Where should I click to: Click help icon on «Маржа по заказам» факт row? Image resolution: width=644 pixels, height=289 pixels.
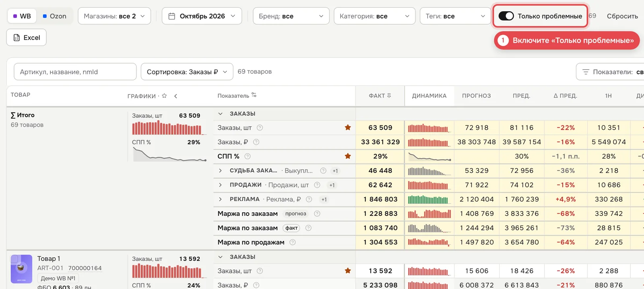[x=309, y=228]
